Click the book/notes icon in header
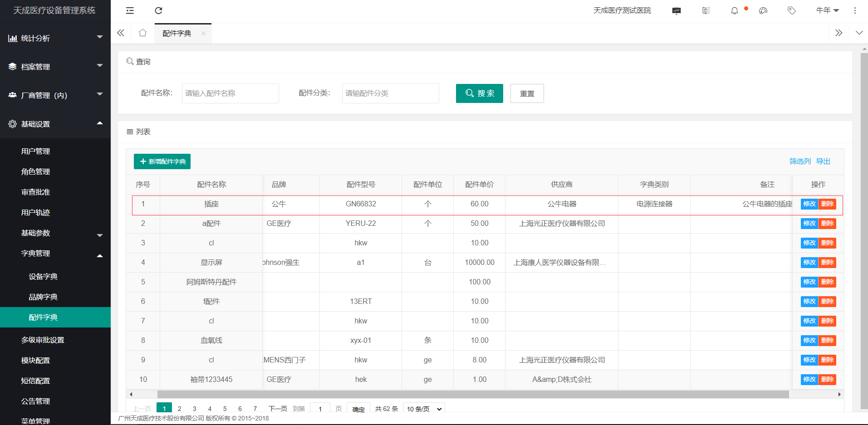The image size is (868, 425). point(706,10)
